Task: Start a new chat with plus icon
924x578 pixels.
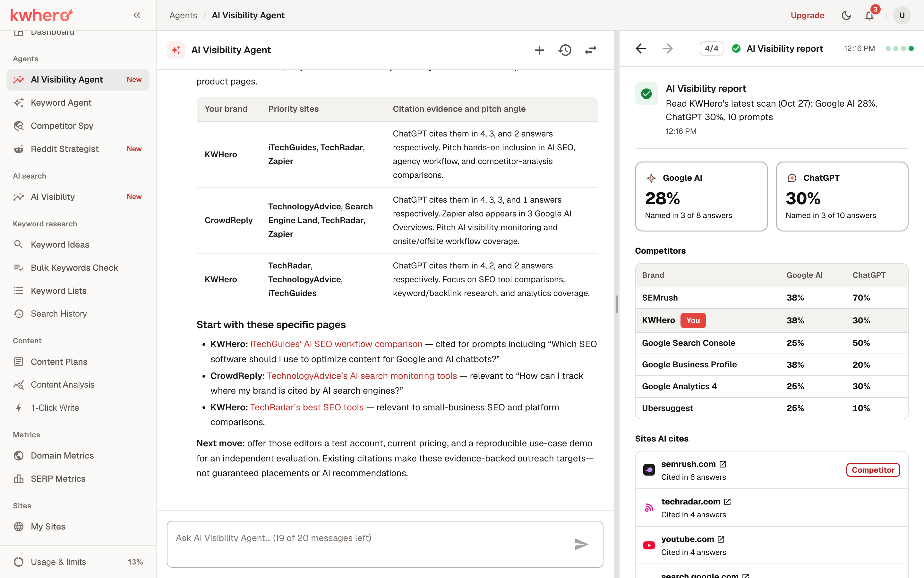Action: (x=539, y=50)
